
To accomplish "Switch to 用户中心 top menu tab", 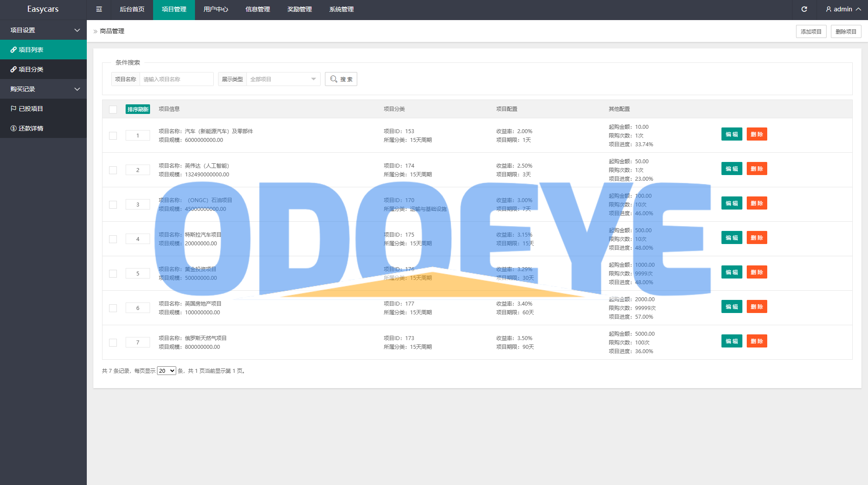I will (x=215, y=9).
